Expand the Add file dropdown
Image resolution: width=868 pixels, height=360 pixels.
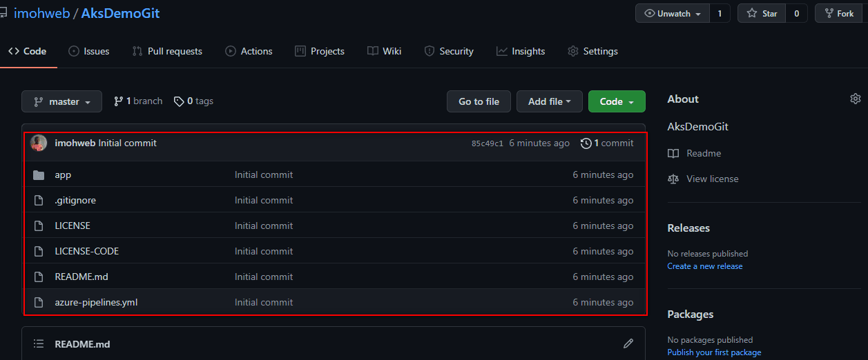550,101
